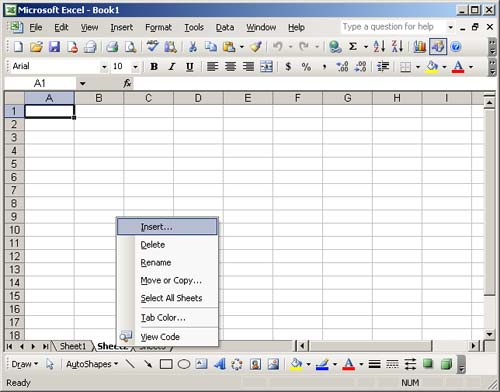Toggle Italic formatting

(172, 67)
